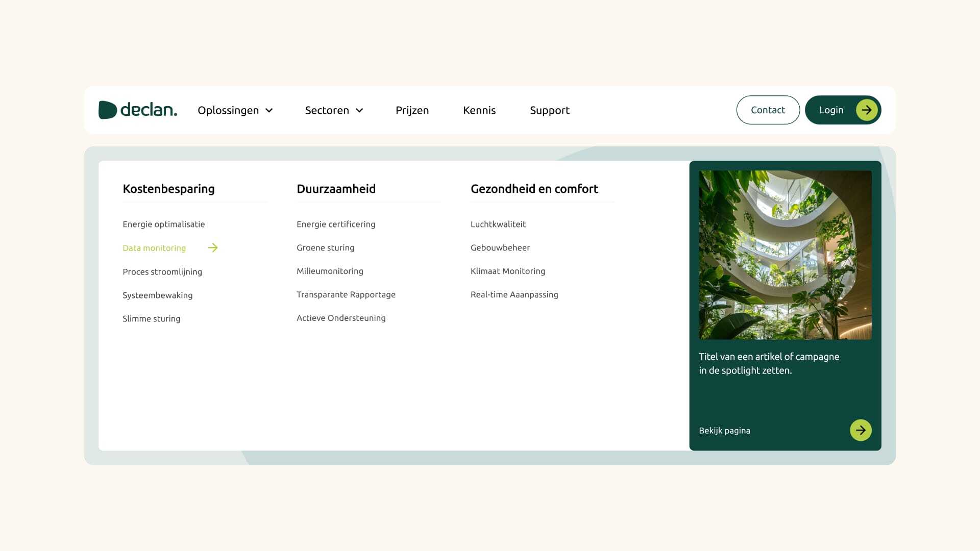Expand the Oplossingen dropdown chevron
This screenshot has width=980, height=551.
point(269,111)
